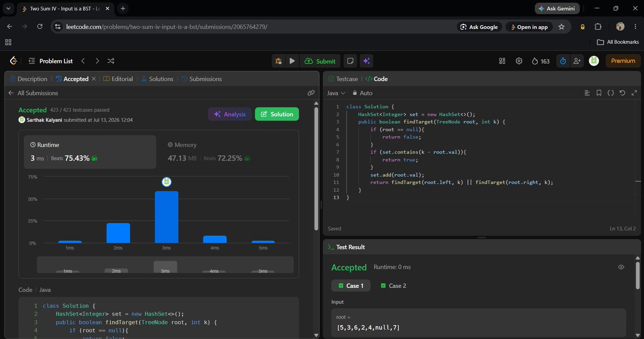Switch to the Editorial tab
This screenshot has height=339, width=644.
(118, 79)
